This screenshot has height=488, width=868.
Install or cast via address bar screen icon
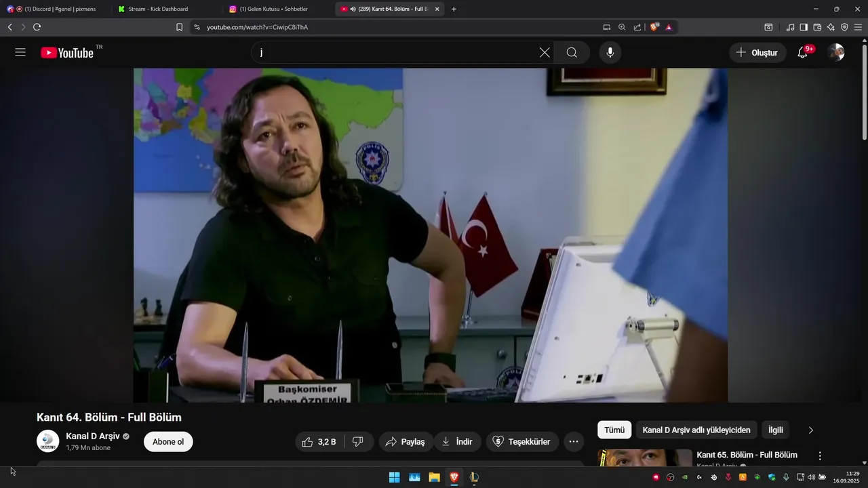coord(607,27)
